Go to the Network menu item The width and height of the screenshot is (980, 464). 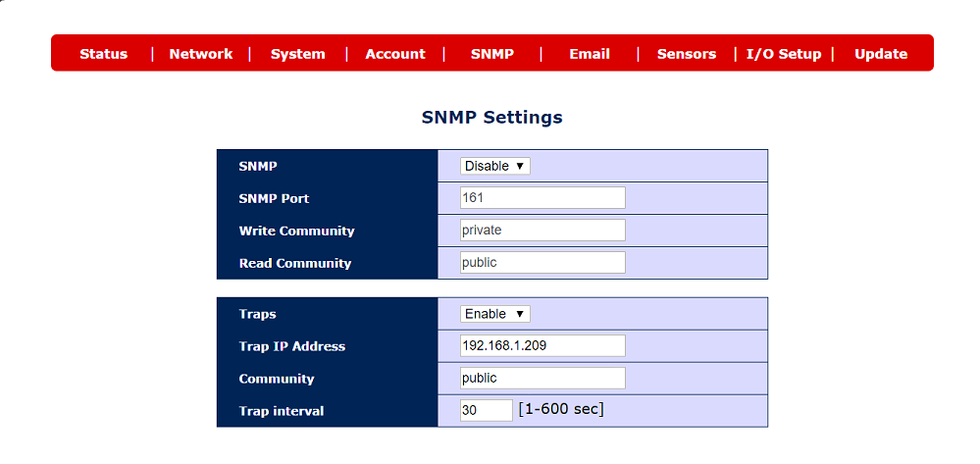[201, 54]
